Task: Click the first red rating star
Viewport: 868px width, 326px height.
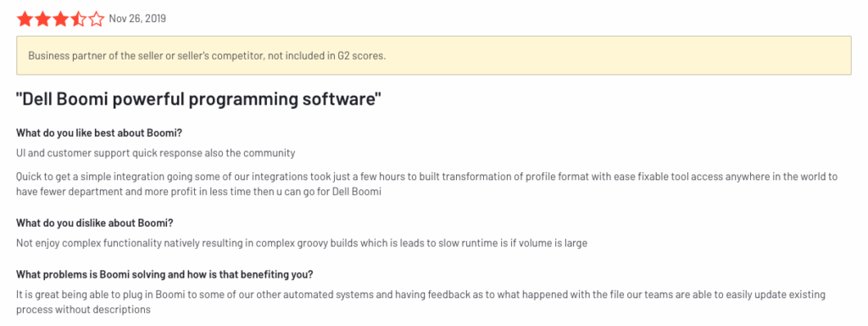Action: pyautogui.click(x=25, y=20)
